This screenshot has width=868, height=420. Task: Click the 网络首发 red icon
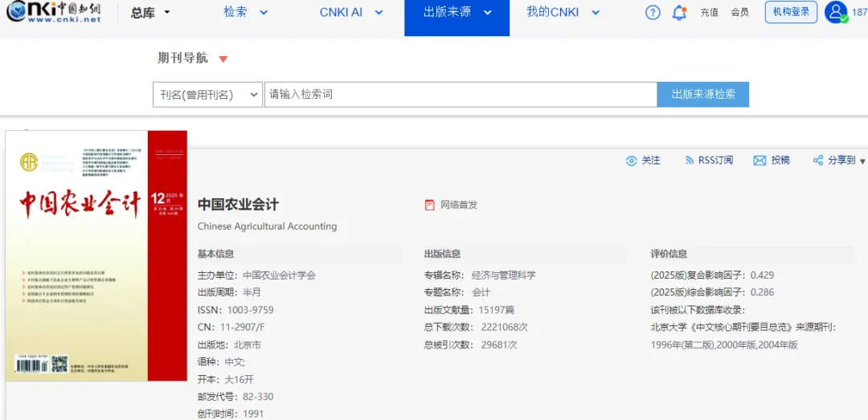coord(429,205)
